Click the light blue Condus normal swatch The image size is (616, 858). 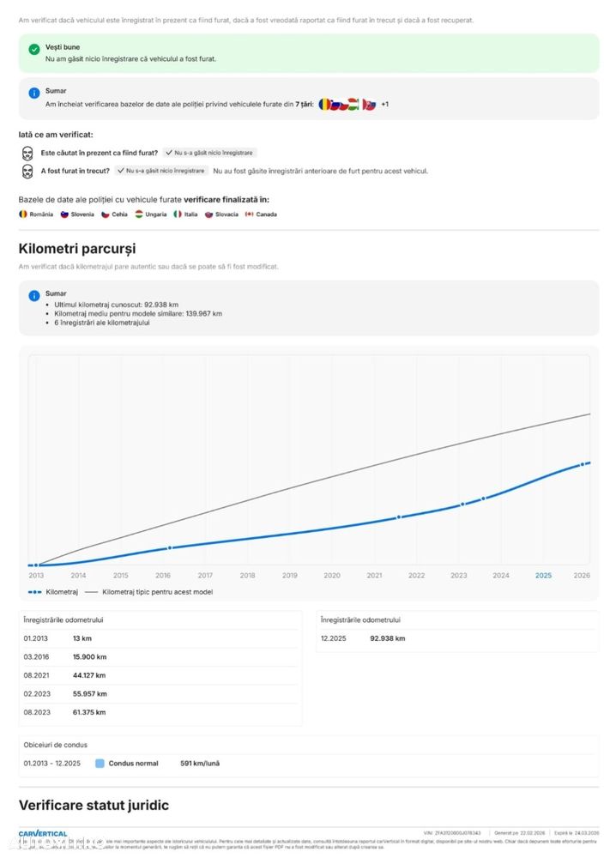coord(100,763)
